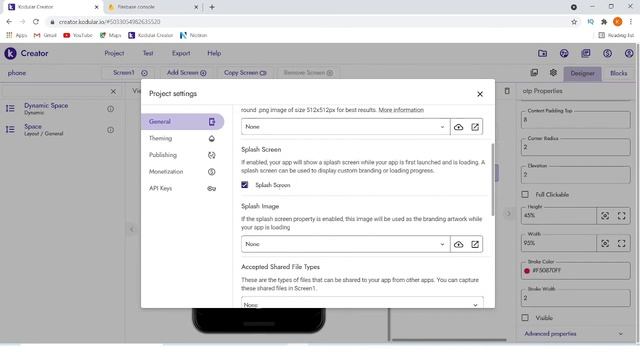Click the Stroke Width field
Image resolution: width=640 pixels, height=360 pixels.
coord(576,298)
